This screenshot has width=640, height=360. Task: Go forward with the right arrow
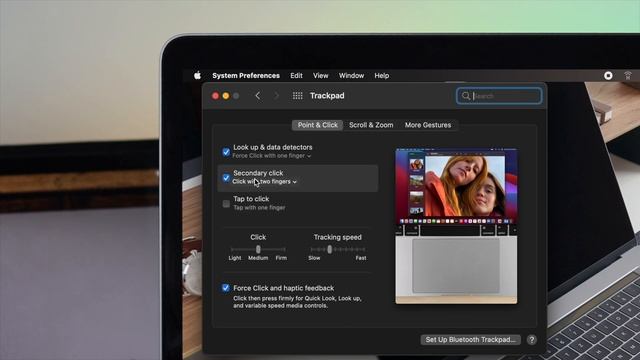pos(276,96)
